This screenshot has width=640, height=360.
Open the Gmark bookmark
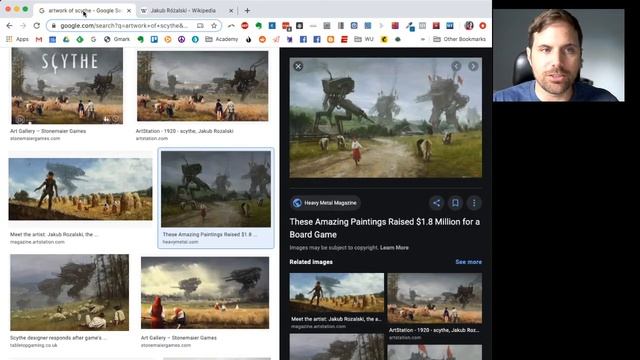point(117,39)
